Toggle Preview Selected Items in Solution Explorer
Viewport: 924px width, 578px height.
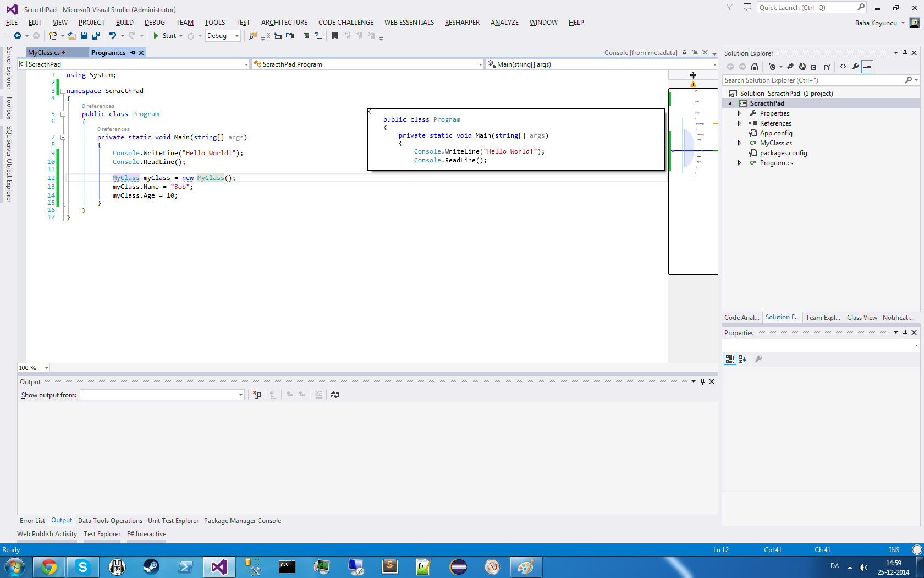(x=867, y=67)
